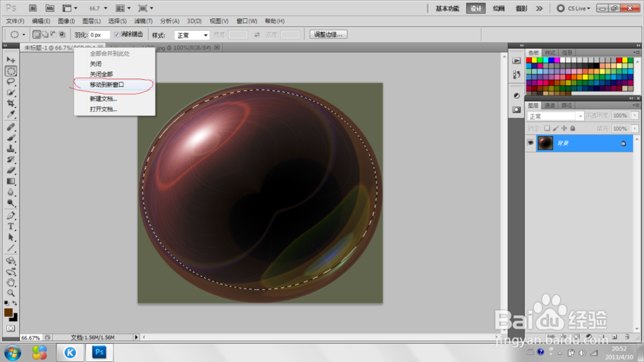Screen dimensions: 644x362
Task: Select the Eraser tool
Action: 11,170
